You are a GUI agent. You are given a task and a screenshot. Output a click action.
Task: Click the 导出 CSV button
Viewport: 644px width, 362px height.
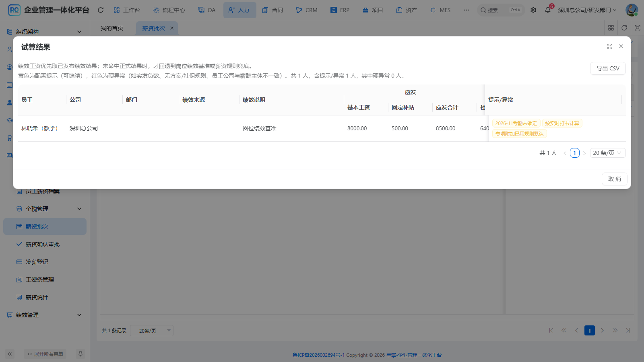point(608,68)
